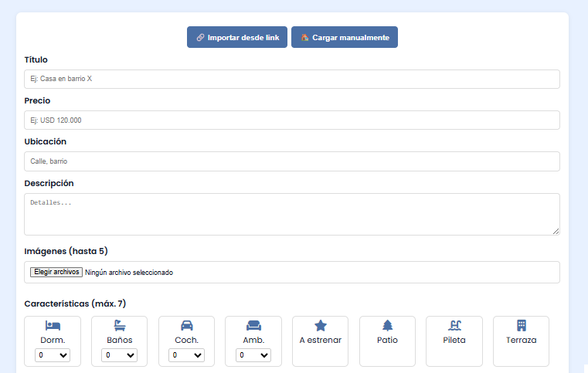Click the bed icon for Dorm.
Viewport: 588px width, 373px height.
click(53, 325)
